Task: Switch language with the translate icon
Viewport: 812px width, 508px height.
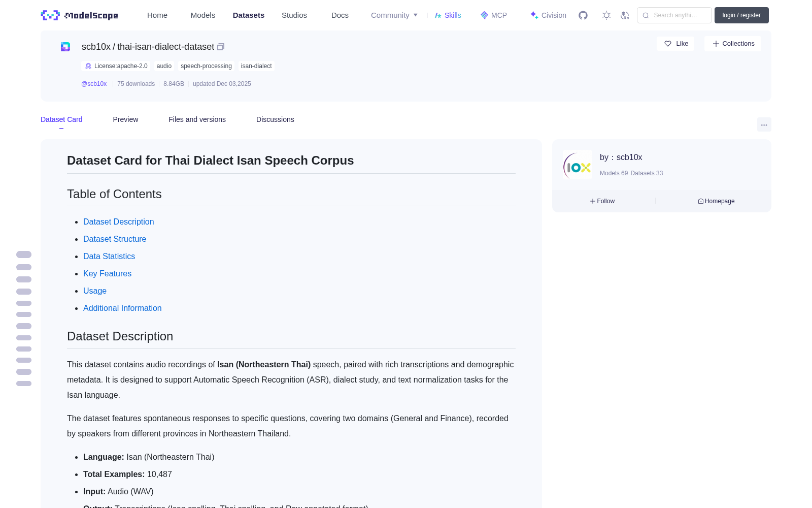Action: click(625, 15)
